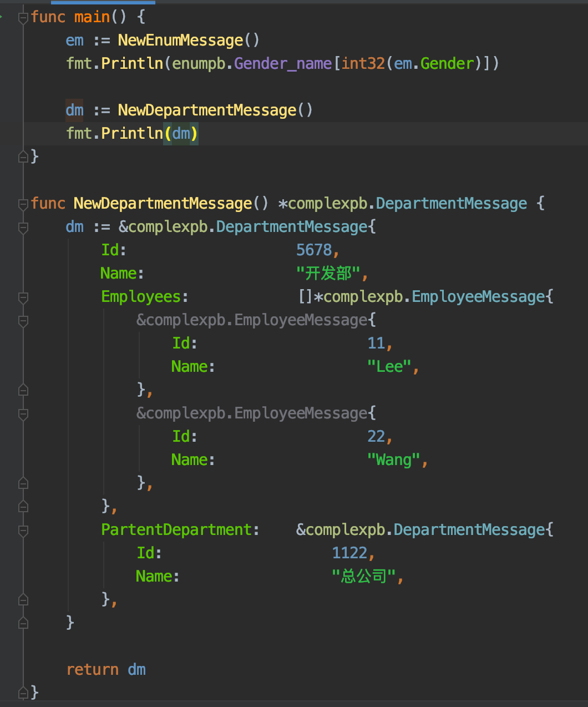588x707 pixels.
Task: Collapse the func main fold marker
Action: [x=23, y=18]
